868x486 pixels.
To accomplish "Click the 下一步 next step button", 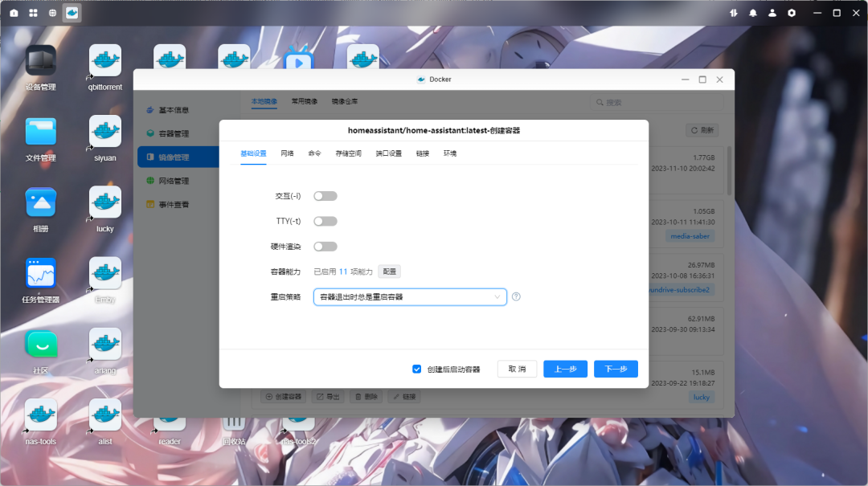I will tap(616, 369).
